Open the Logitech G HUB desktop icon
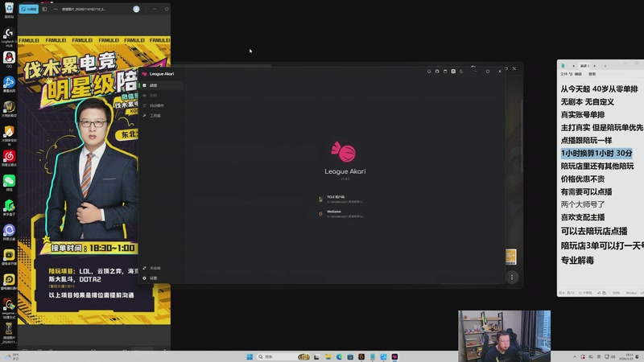644x362 pixels. (x=9, y=36)
